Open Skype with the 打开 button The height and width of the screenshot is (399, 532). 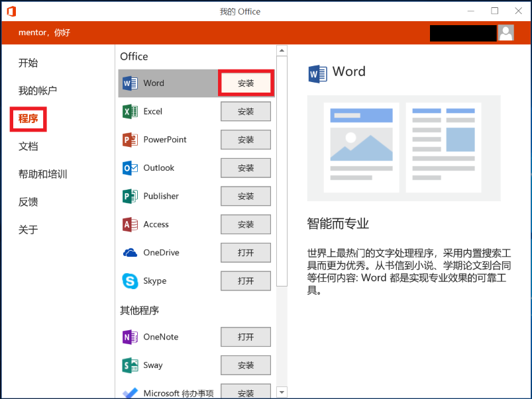tap(246, 281)
